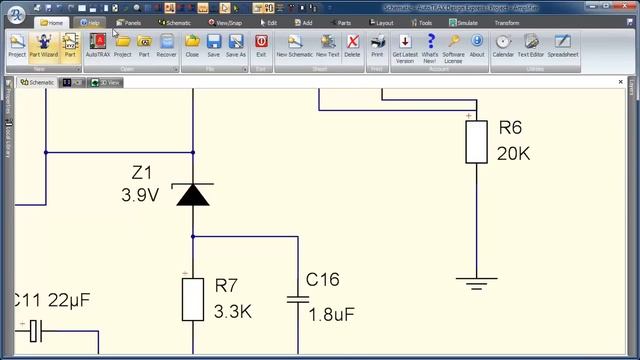Image resolution: width=640 pixels, height=360 pixels.
Task: Open the View/Snap ribbon tab
Action: click(225, 23)
